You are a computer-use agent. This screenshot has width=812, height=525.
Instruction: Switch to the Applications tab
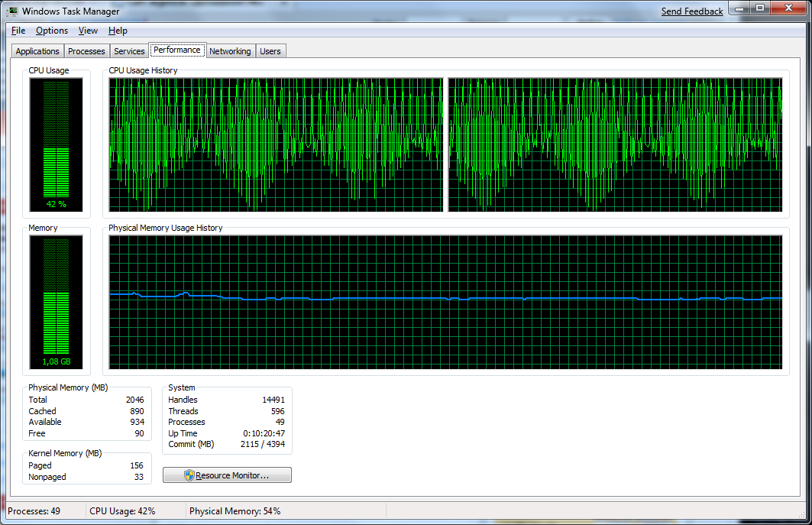click(x=37, y=51)
